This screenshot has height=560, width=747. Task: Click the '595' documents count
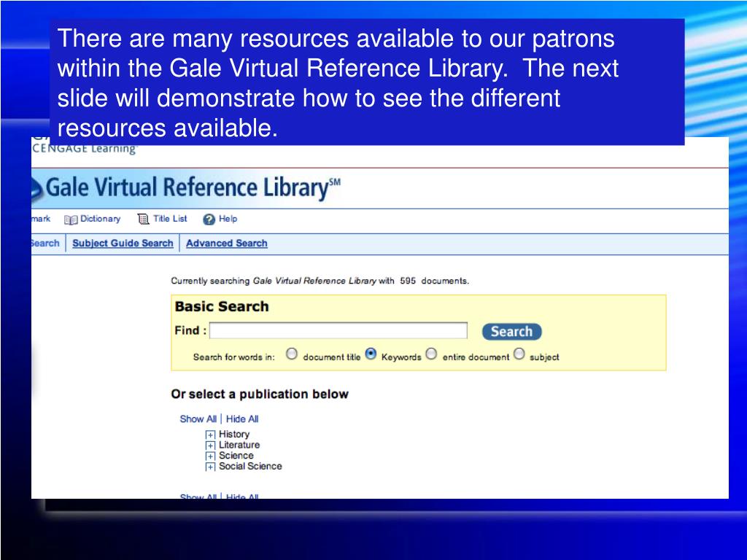408,281
